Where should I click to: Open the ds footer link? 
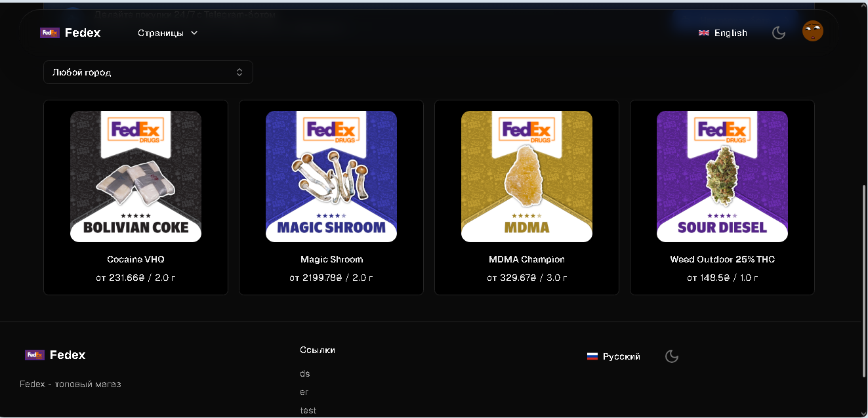pos(305,373)
